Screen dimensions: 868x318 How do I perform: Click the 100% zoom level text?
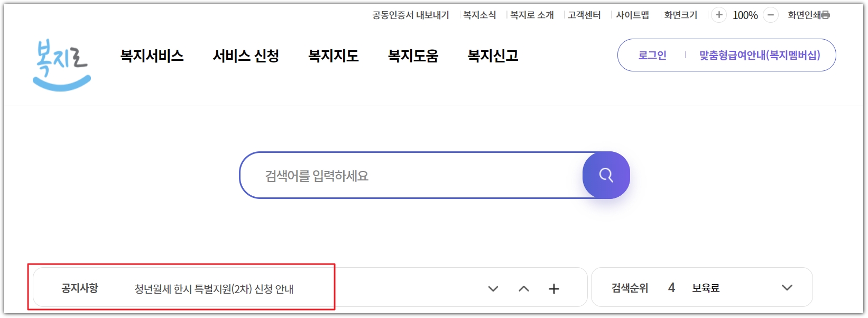pos(745,15)
